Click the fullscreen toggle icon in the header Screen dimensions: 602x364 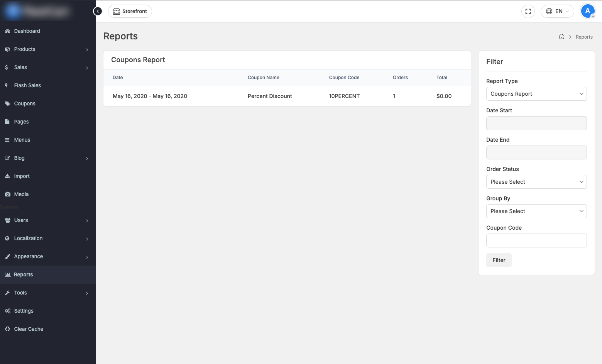(x=528, y=11)
